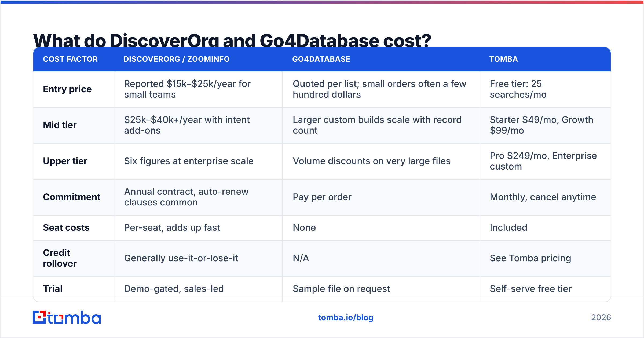Click 'Self-serve free tier' cell
This screenshot has width=644, height=338.
(x=530, y=289)
